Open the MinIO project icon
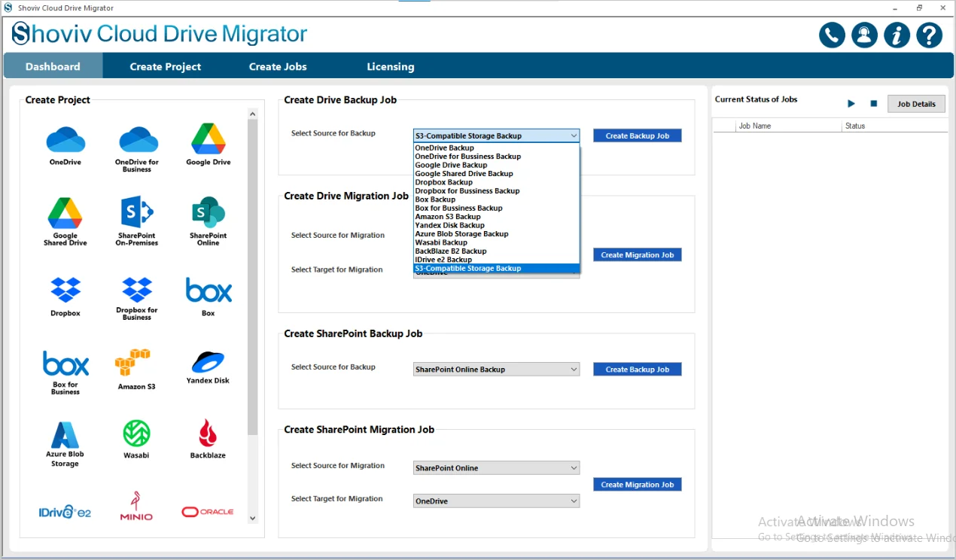This screenshot has width=956, height=560. pyautogui.click(x=136, y=507)
